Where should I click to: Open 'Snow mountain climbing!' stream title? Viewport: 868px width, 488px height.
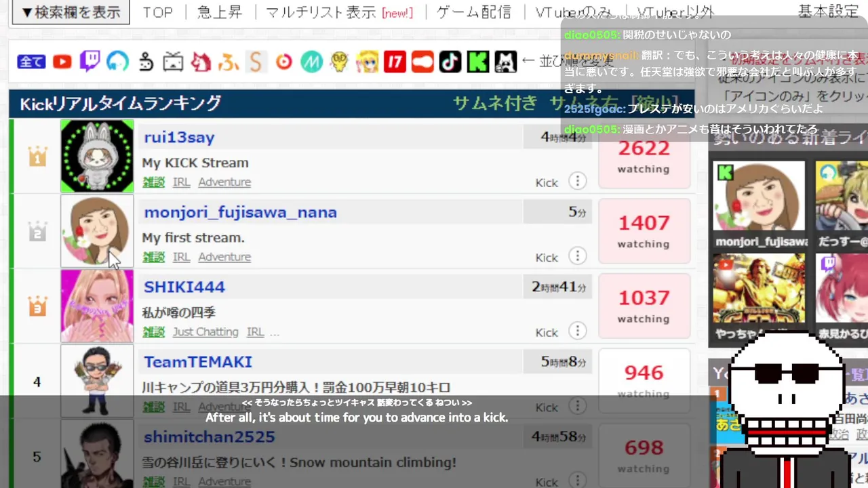pos(299,463)
